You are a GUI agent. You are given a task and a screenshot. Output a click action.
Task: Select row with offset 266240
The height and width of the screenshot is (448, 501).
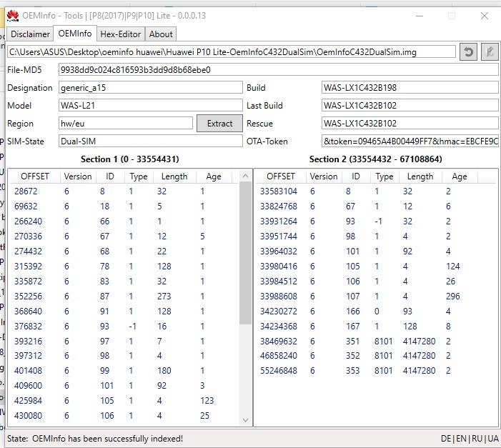coord(124,221)
